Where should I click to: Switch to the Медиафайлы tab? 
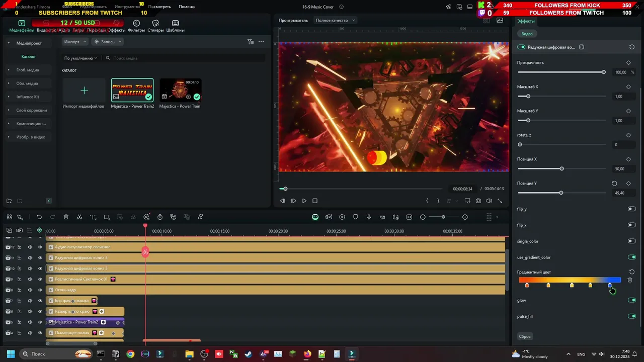pos(22,26)
